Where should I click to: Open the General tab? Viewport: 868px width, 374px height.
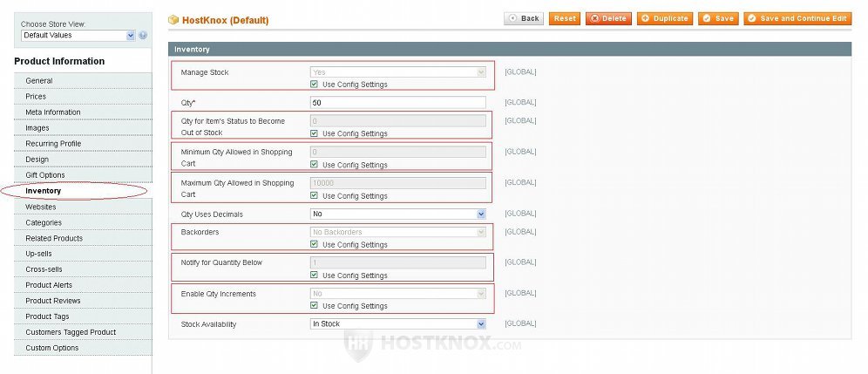point(83,81)
